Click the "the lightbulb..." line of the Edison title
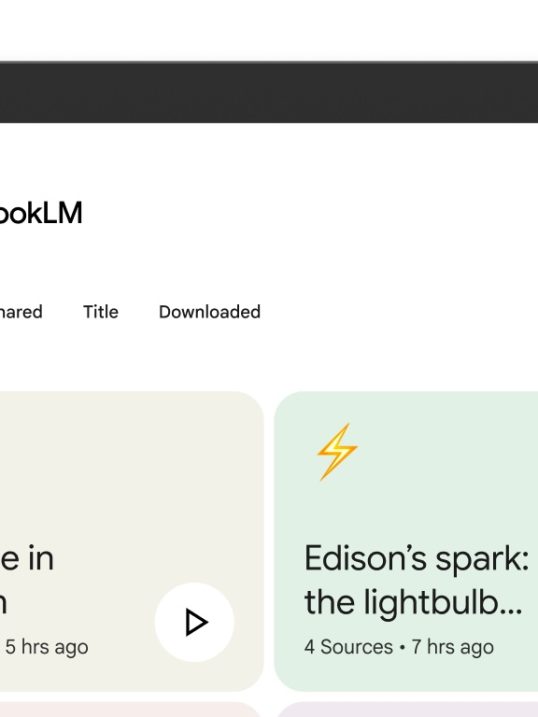 413,603
